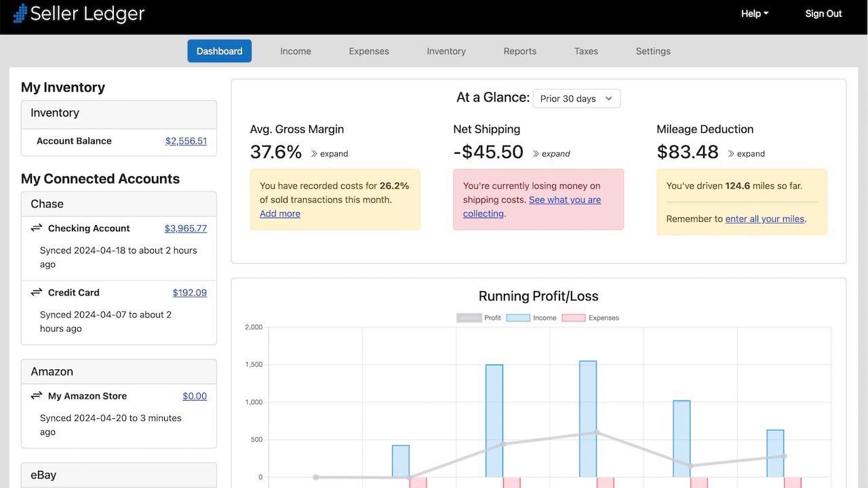
Task: Click transfer arrows icon beside My Amazon Store
Action: [37, 396]
